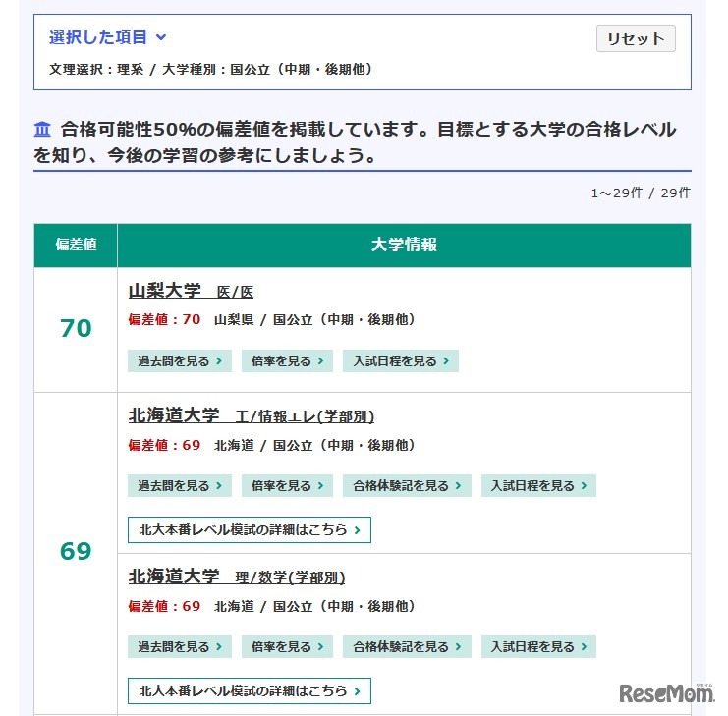Image resolution: width=728 pixels, height=716 pixels.
Task: Click red 偏差値:69 text under 理/数学
Action: [x=164, y=606]
